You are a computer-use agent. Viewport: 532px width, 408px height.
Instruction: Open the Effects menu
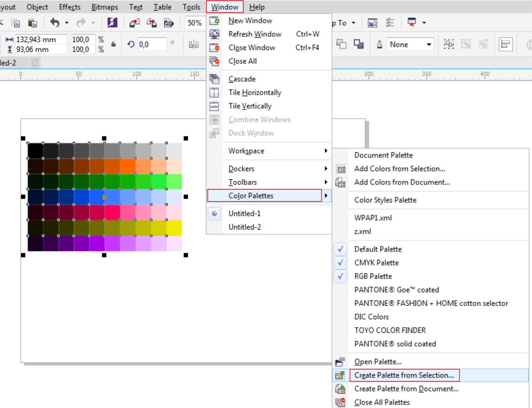pyautogui.click(x=69, y=7)
